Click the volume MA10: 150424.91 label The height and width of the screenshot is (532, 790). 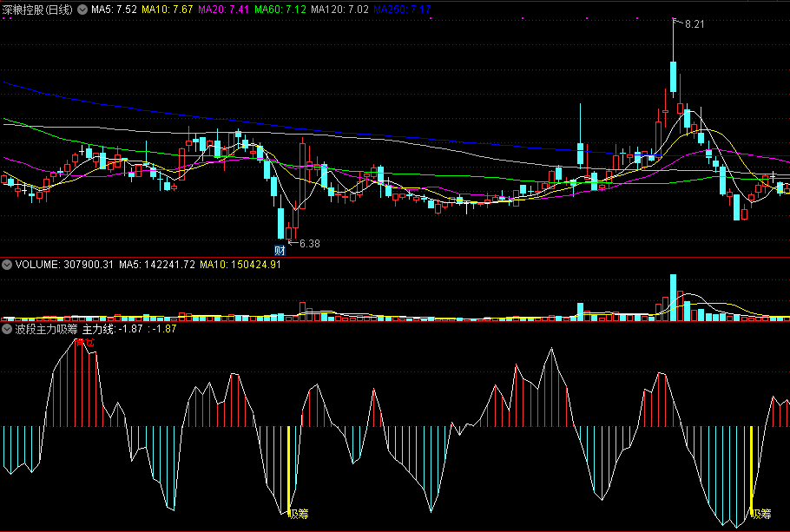click(240, 265)
